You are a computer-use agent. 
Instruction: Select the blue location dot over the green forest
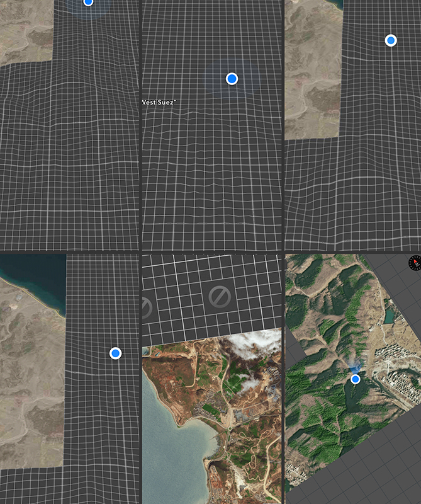pyautogui.click(x=355, y=379)
